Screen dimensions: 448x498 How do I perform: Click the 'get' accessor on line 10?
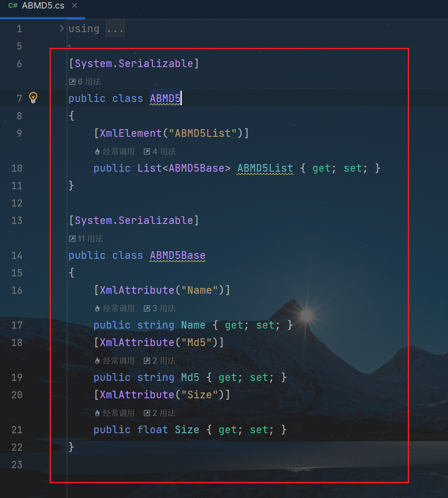[x=322, y=169]
